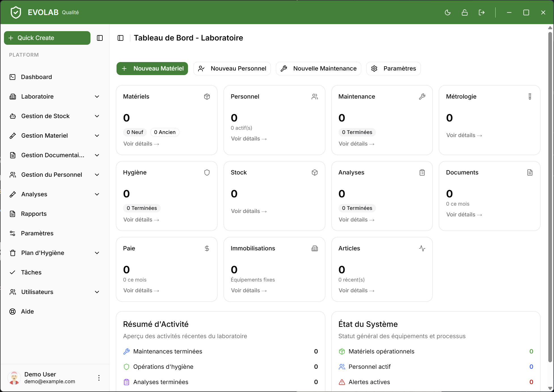This screenshot has height=392, width=554.
Task: Click the Nouvelle Maintenance button
Action: [x=318, y=69]
